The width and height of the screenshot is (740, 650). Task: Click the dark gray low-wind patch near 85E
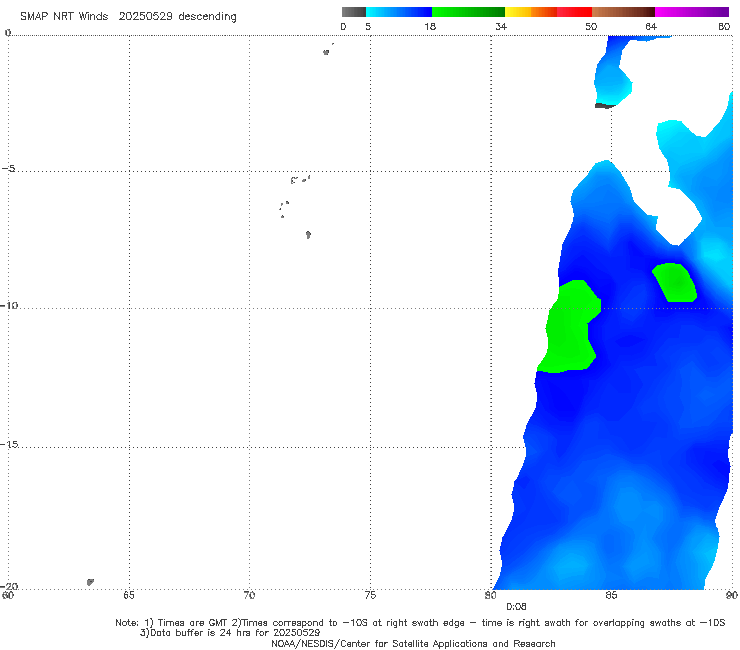tap(605, 106)
